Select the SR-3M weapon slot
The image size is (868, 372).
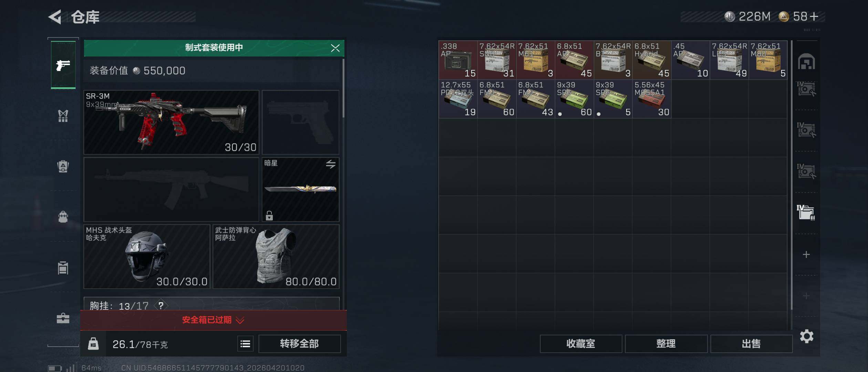click(x=171, y=122)
